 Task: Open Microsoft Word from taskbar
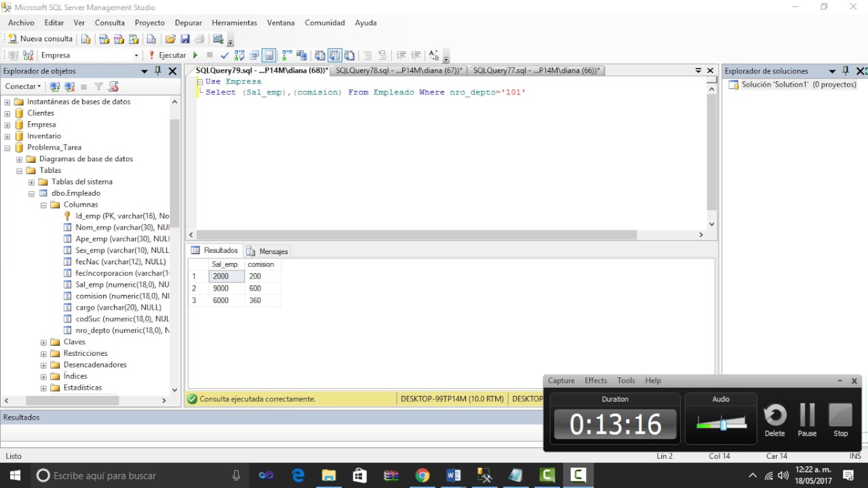(454, 475)
